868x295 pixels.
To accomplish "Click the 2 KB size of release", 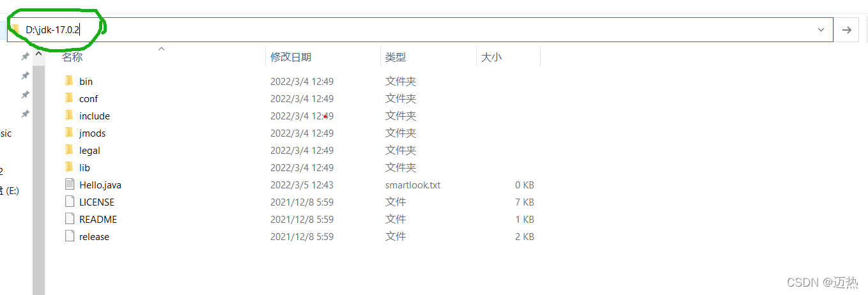I will click(x=524, y=237).
